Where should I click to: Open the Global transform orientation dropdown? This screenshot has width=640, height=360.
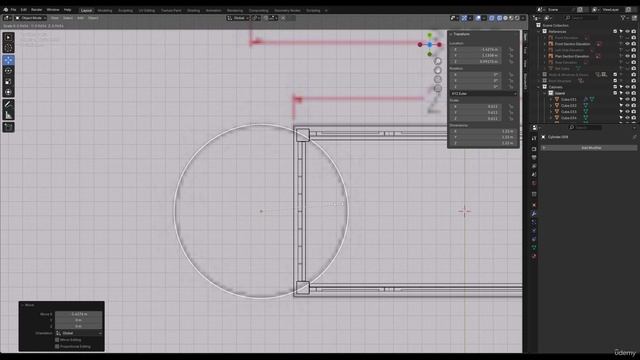point(238,18)
